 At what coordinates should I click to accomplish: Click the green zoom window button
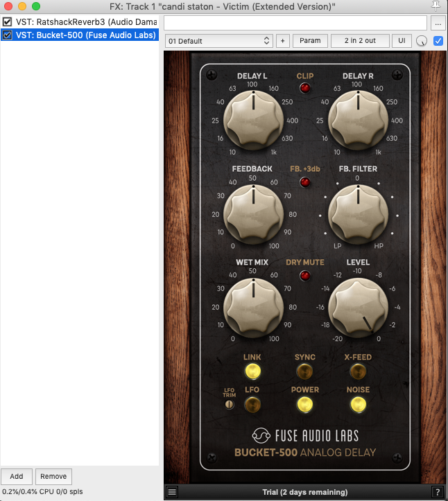(x=36, y=6)
